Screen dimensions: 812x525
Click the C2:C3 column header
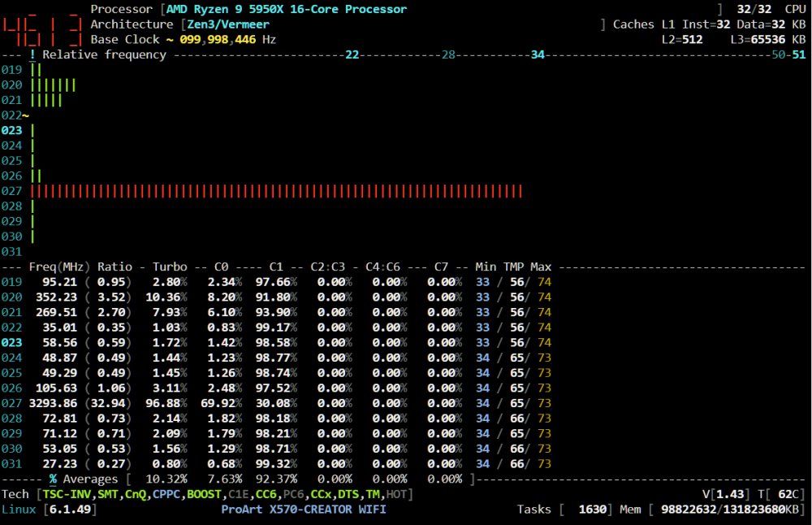328,267
